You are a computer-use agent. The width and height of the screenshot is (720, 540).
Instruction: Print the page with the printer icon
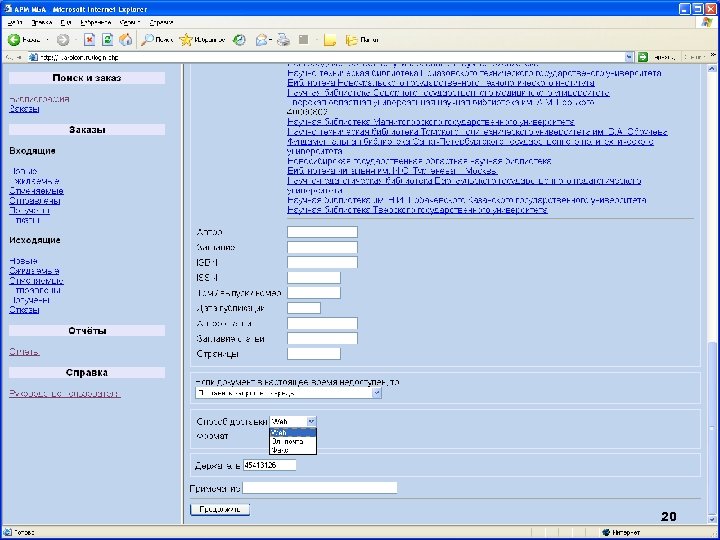coord(283,40)
